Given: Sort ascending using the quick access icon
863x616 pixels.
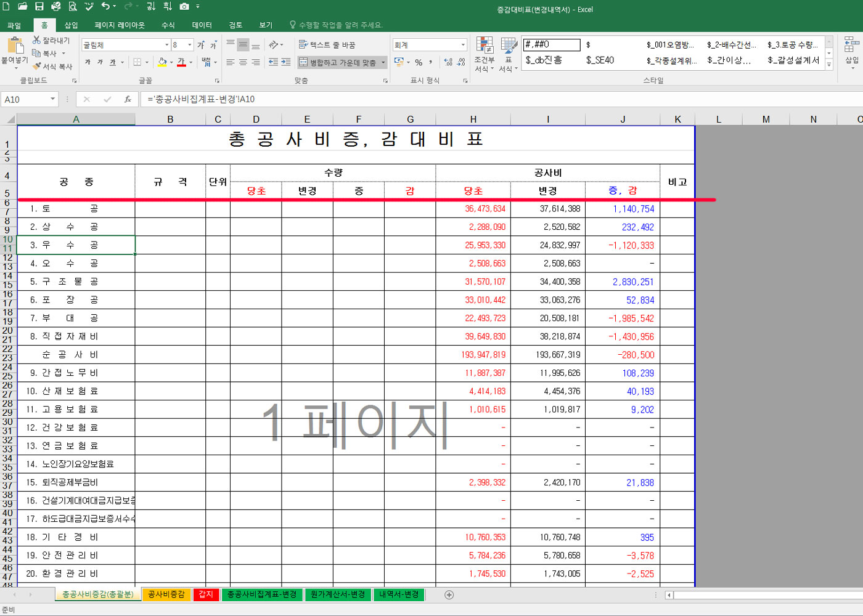Looking at the screenshot, I should click(x=151, y=6).
